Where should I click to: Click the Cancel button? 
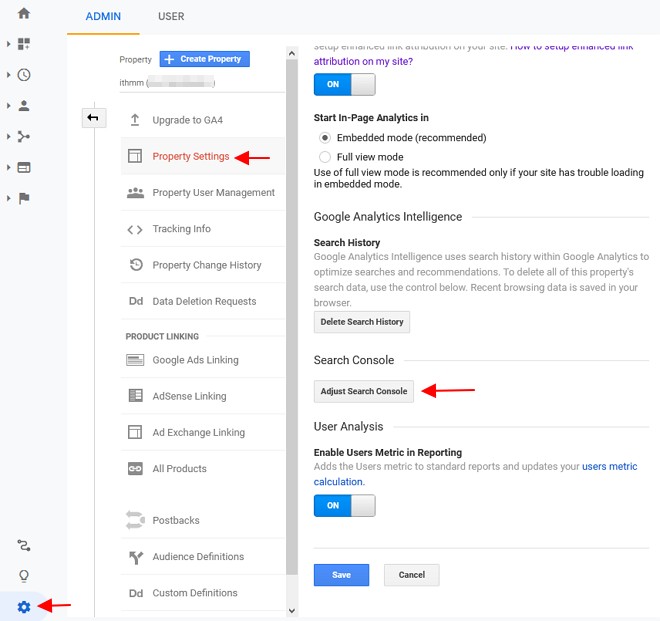(x=412, y=575)
